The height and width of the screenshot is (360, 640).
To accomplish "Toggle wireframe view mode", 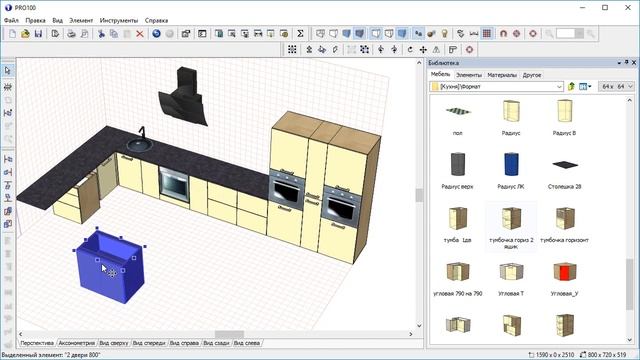I will (x=320, y=34).
